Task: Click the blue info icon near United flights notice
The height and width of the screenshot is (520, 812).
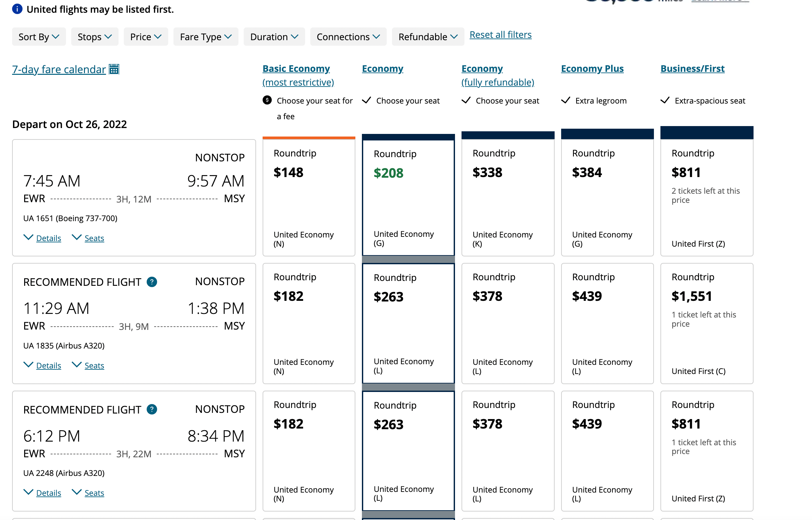Action: click(17, 9)
